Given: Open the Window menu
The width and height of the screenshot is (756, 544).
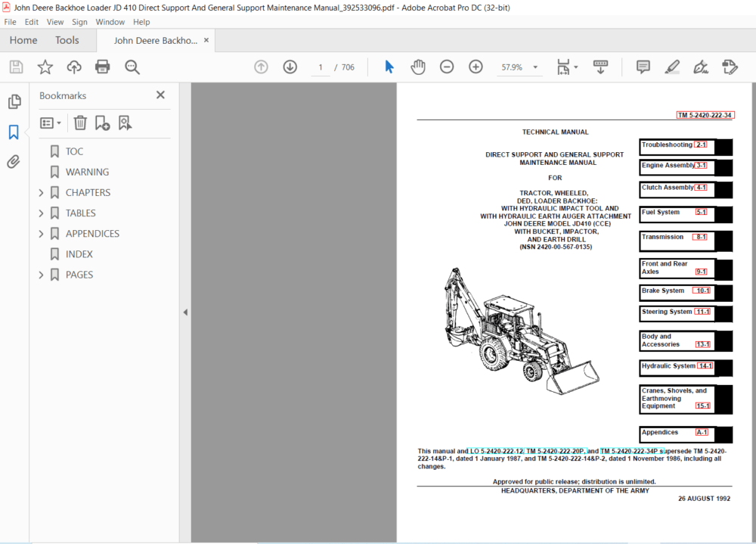Looking at the screenshot, I should [x=110, y=22].
